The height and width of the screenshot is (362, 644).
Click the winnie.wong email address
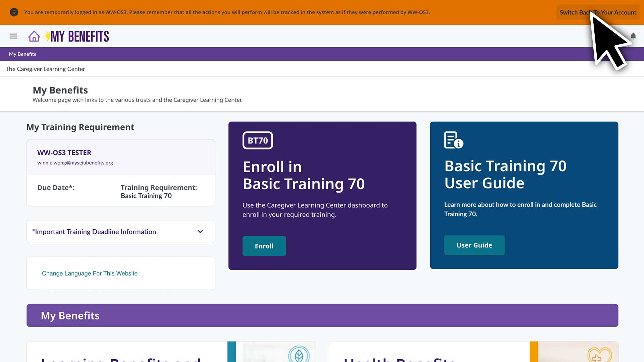click(75, 163)
